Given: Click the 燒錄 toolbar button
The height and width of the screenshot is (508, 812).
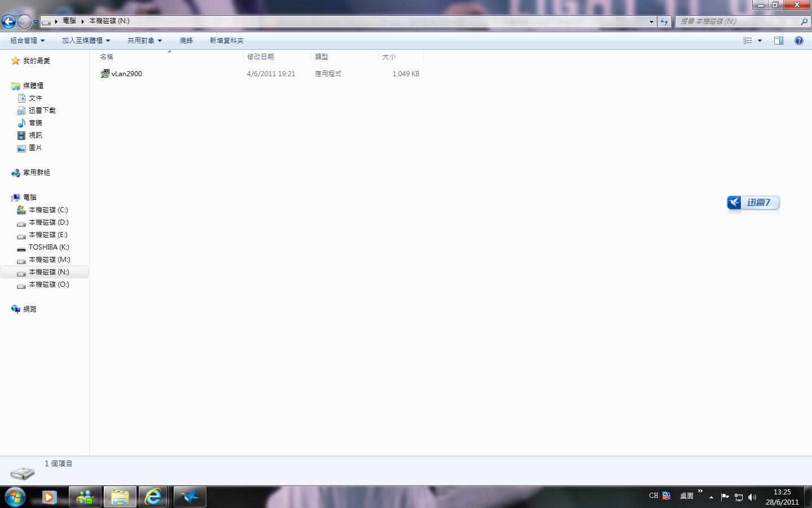Looking at the screenshot, I should coord(186,41).
